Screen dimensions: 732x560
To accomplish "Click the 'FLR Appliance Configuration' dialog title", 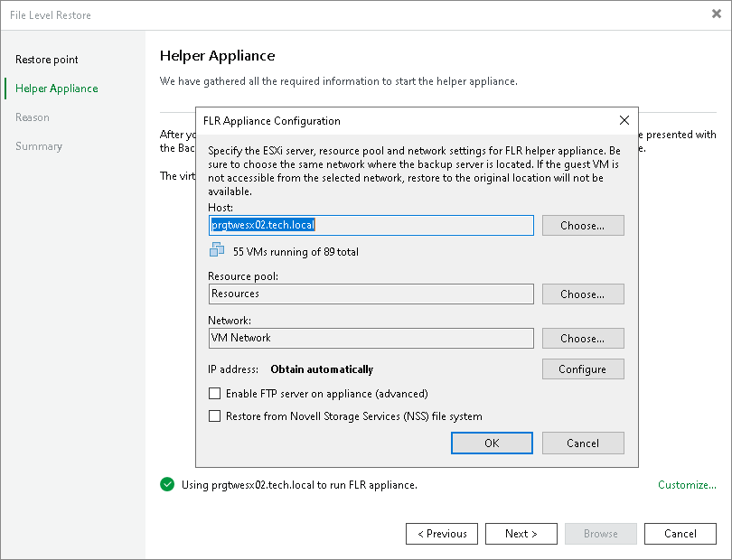I will point(272,121).
